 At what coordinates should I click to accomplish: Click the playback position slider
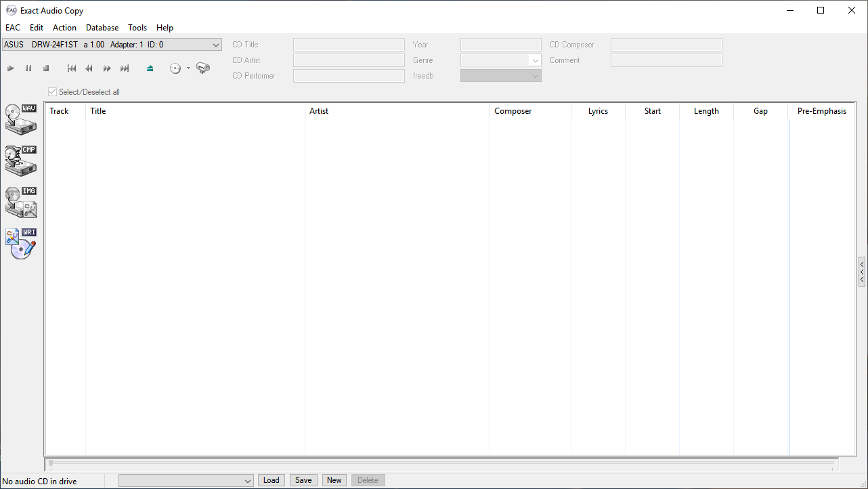click(440, 464)
